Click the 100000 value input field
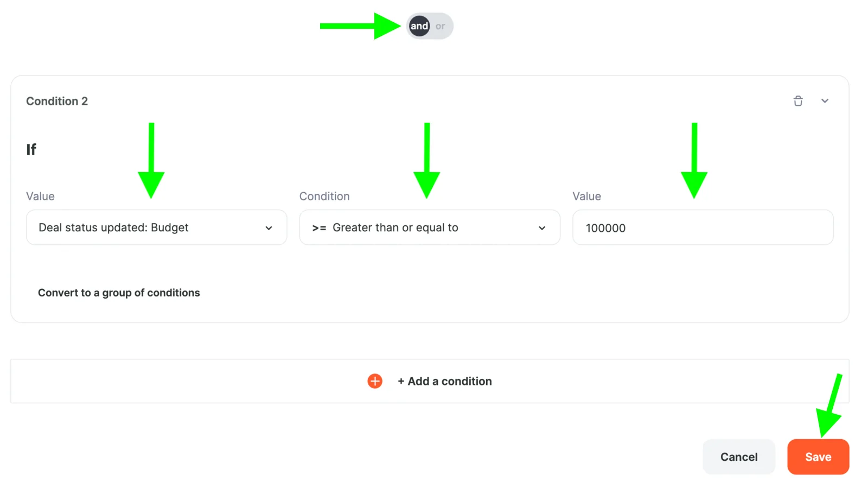Image resolution: width=868 pixels, height=494 pixels. click(703, 228)
